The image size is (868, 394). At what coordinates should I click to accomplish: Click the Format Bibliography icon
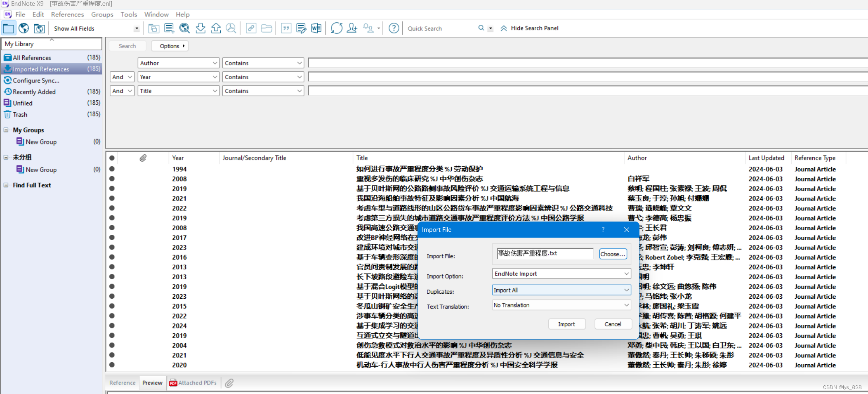click(301, 28)
